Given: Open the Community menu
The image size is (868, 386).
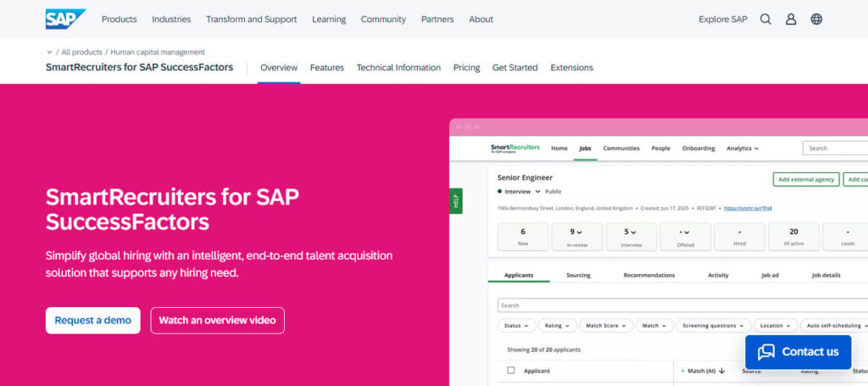Looking at the screenshot, I should coord(383,20).
